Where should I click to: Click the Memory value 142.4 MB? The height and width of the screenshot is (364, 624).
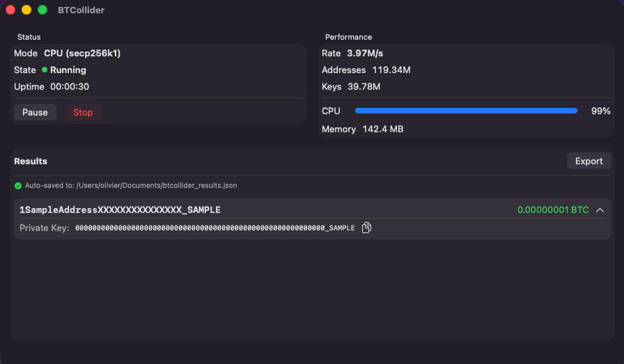383,129
